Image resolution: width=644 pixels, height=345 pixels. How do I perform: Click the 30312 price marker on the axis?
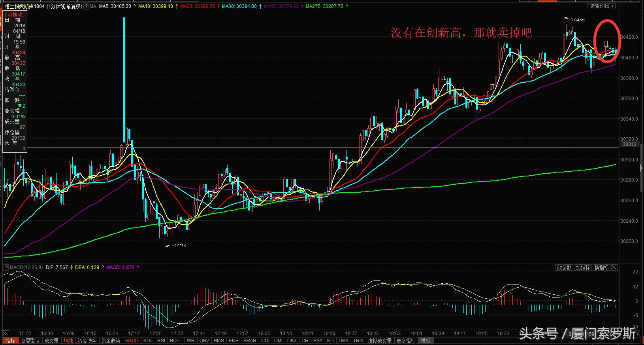629,144
